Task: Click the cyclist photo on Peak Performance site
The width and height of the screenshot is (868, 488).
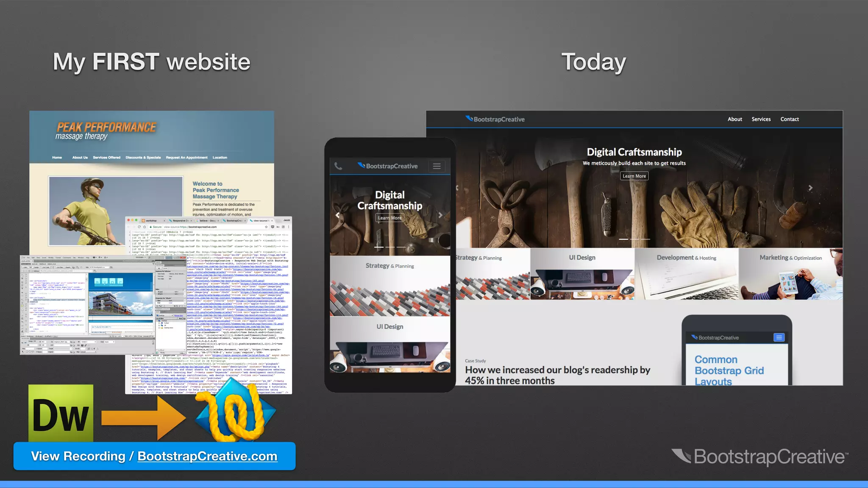Action: point(116,211)
